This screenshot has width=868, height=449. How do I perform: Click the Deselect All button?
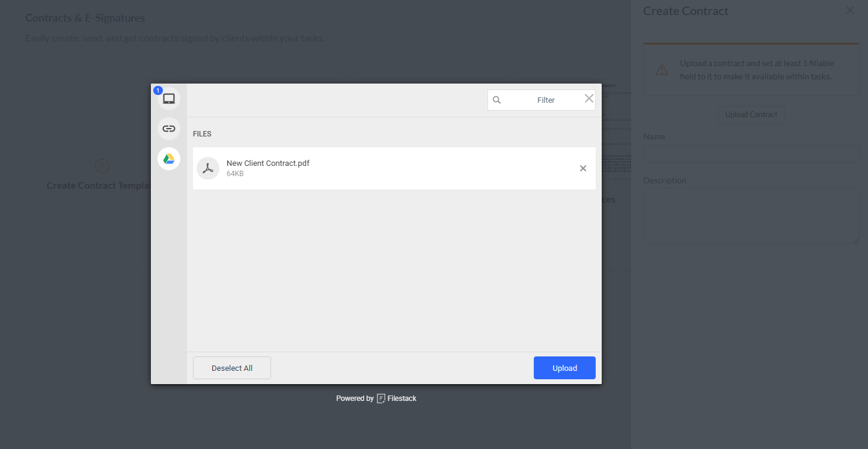pos(232,368)
